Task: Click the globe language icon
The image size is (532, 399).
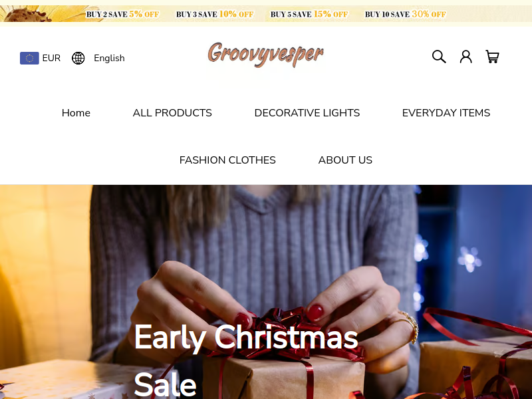Action: 78,58
